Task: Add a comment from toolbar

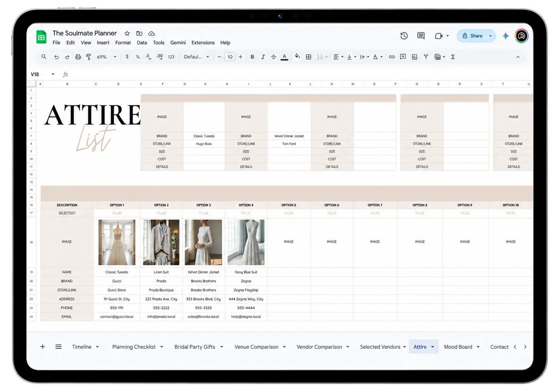Action: [x=403, y=57]
